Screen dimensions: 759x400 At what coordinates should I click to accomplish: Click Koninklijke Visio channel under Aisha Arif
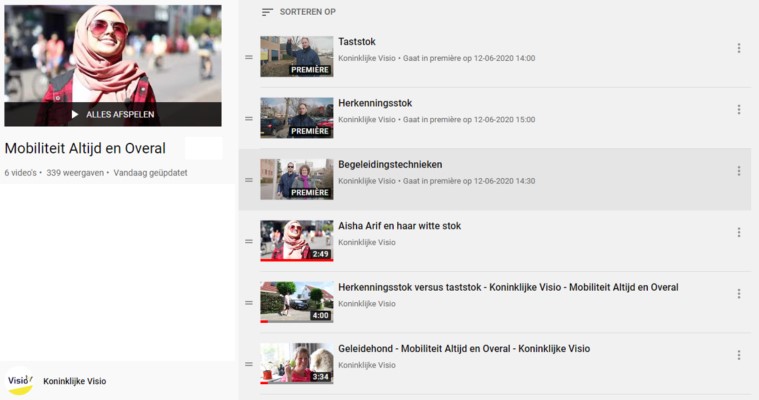pos(367,243)
